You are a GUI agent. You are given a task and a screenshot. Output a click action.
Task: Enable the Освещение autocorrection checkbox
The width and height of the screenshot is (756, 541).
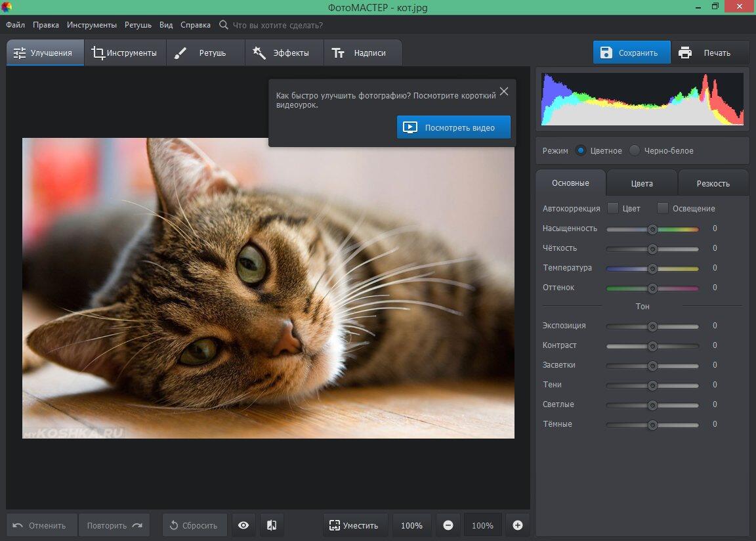[663, 208]
